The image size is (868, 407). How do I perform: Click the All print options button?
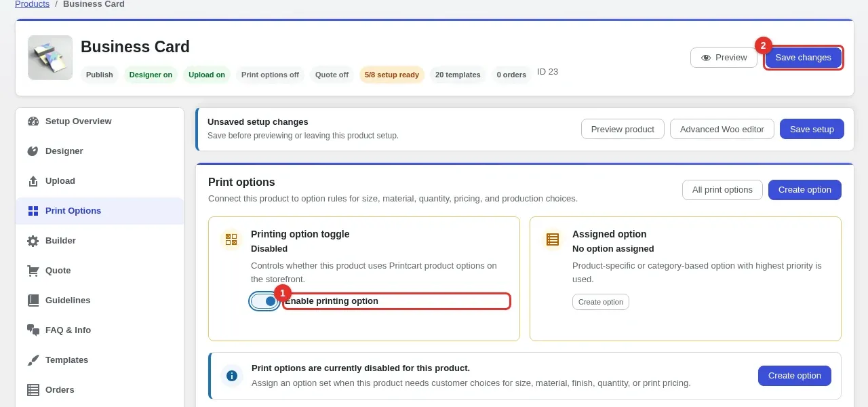[722, 190]
